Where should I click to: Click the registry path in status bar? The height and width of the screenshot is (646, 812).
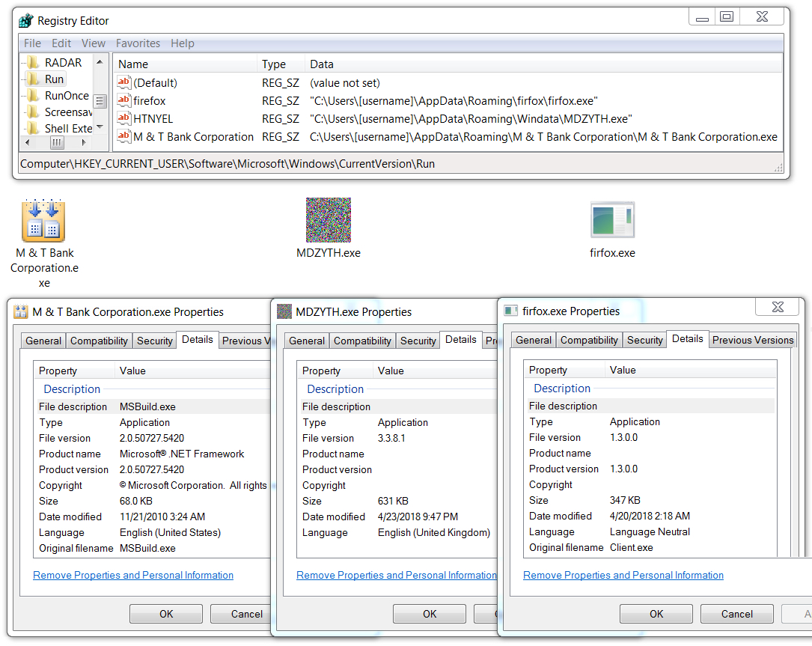(x=228, y=164)
